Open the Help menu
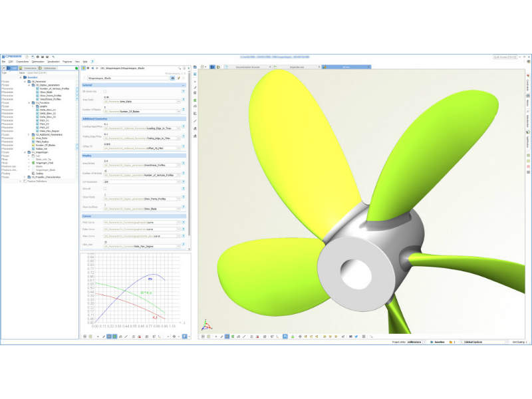The image size is (532, 399). pyautogui.click(x=85, y=62)
